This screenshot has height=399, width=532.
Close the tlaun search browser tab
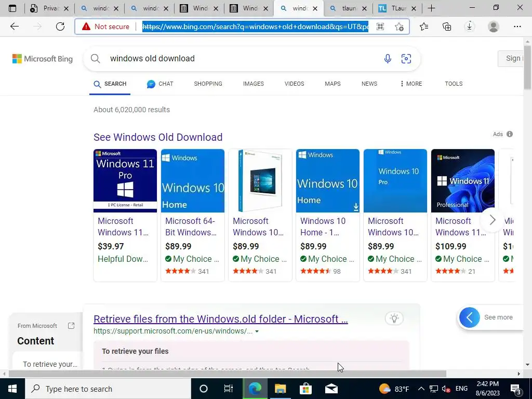point(364,8)
